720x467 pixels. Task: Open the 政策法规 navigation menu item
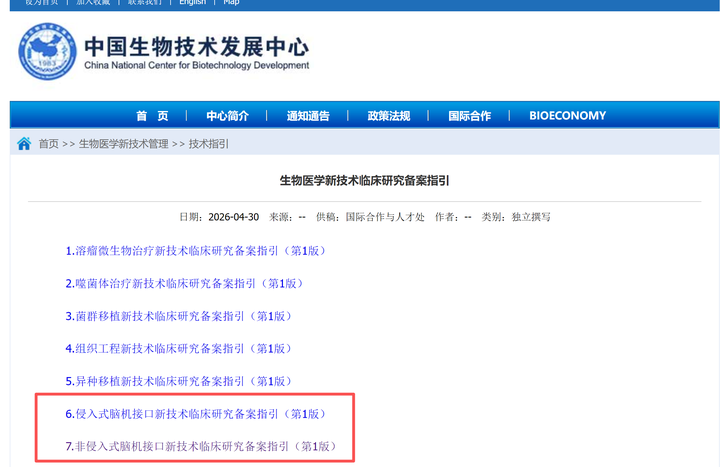[x=388, y=116]
